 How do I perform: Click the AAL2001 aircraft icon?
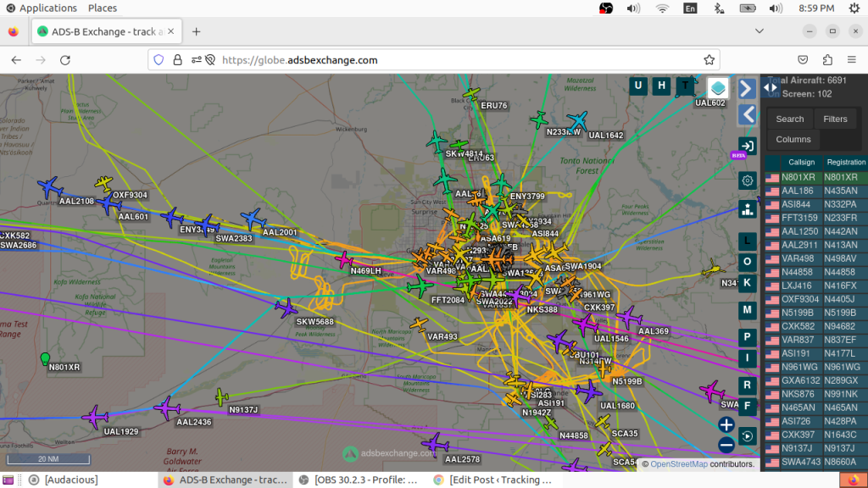(253, 219)
